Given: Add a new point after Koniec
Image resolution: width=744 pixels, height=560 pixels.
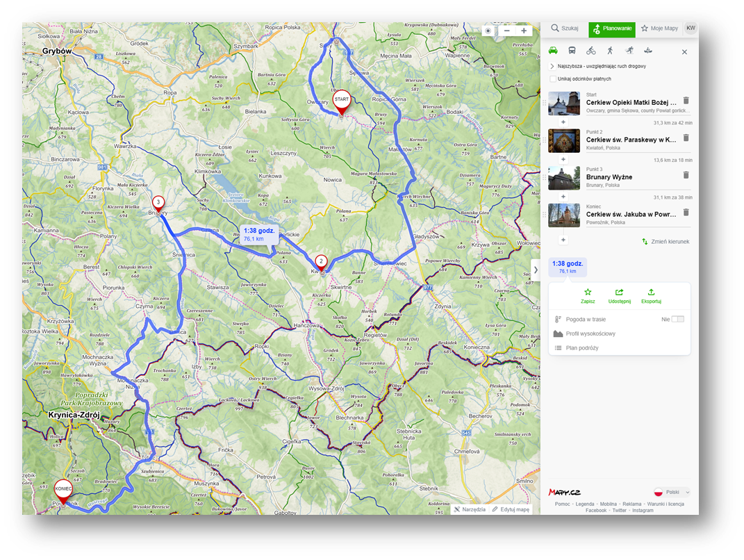Looking at the screenshot, I should (x=563, y=240).
